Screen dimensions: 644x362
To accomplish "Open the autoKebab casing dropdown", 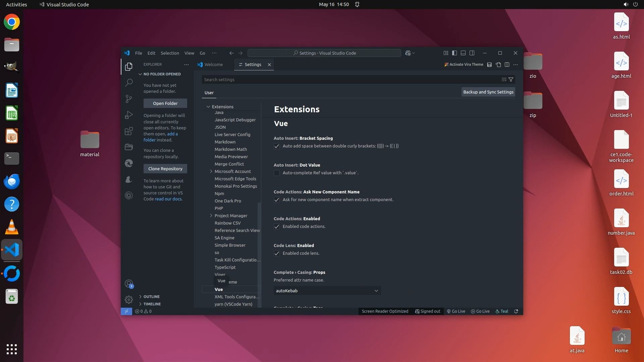I will click(327, 291).
